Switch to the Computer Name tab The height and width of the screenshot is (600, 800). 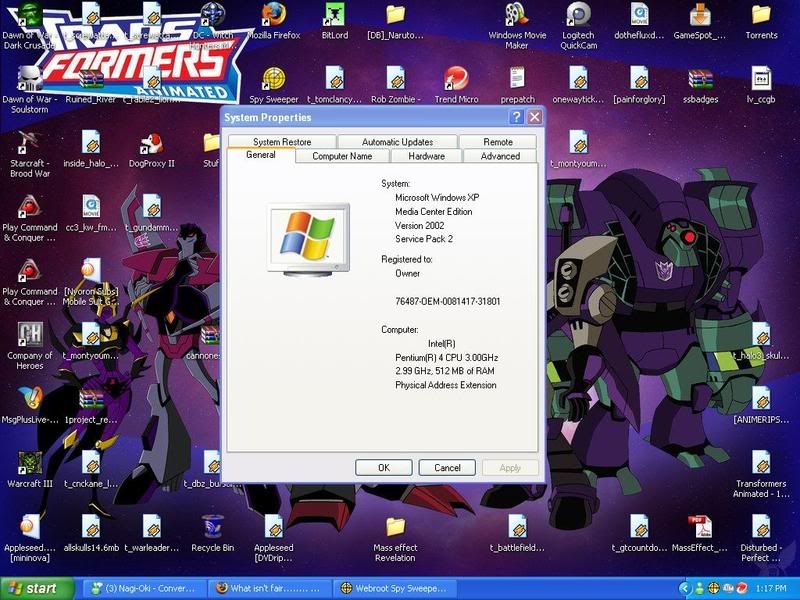coord(342,156)
